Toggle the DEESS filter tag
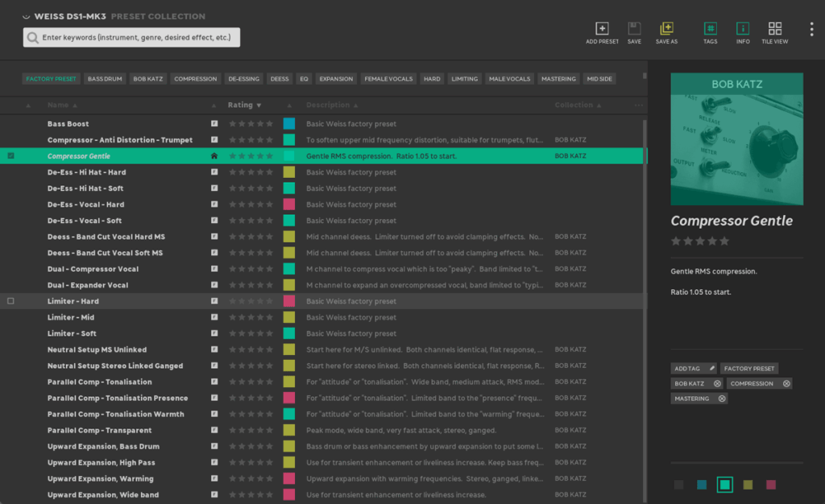825x504 pixels. pos(280,79)
